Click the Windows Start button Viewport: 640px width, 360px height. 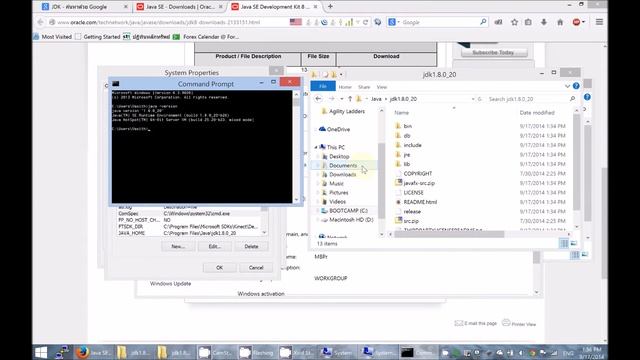(41, 352)
